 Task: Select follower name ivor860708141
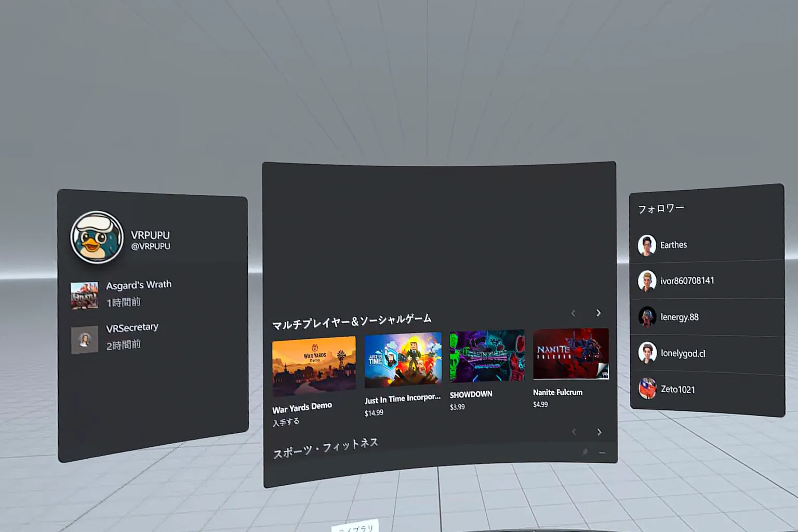(687, 281)
